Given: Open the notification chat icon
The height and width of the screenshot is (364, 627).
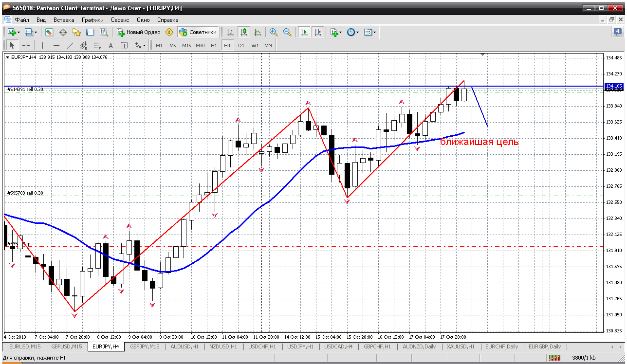Looking at the screenshot, I should click(x=617, y=32).
